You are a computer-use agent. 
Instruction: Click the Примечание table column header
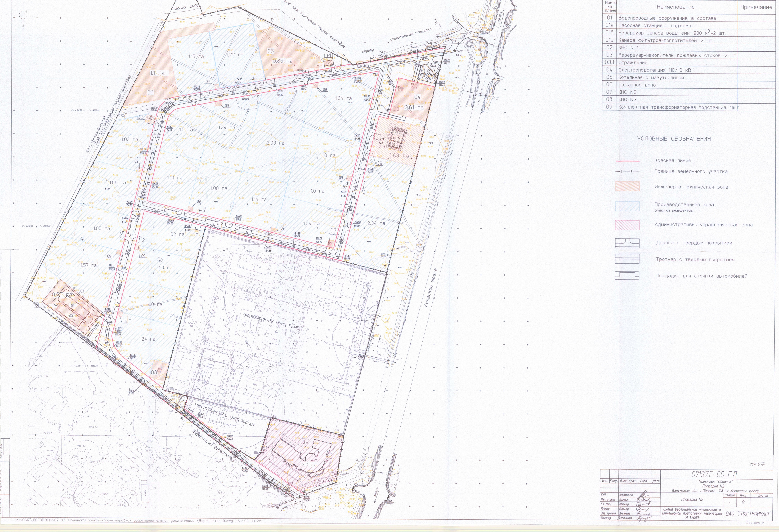pos(756,7)
